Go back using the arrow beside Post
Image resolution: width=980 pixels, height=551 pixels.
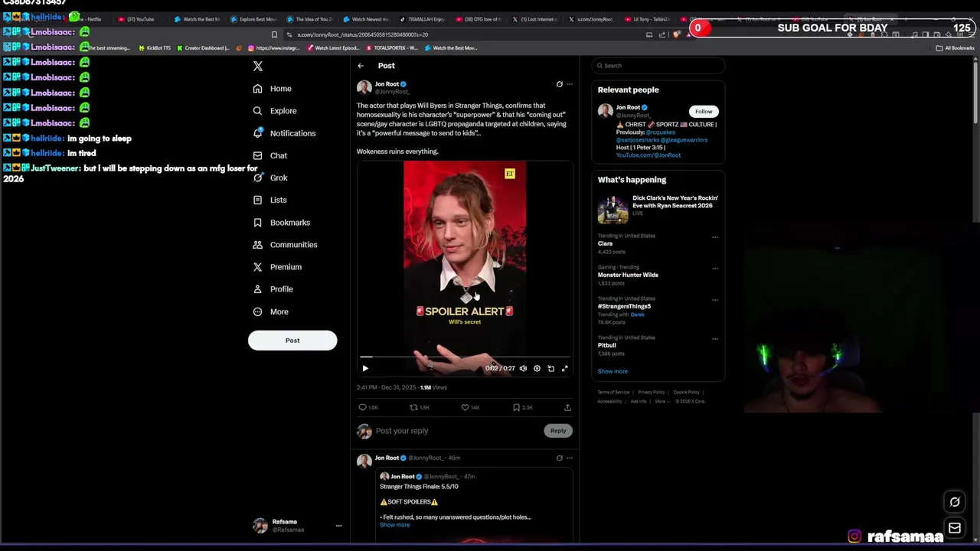361,66
